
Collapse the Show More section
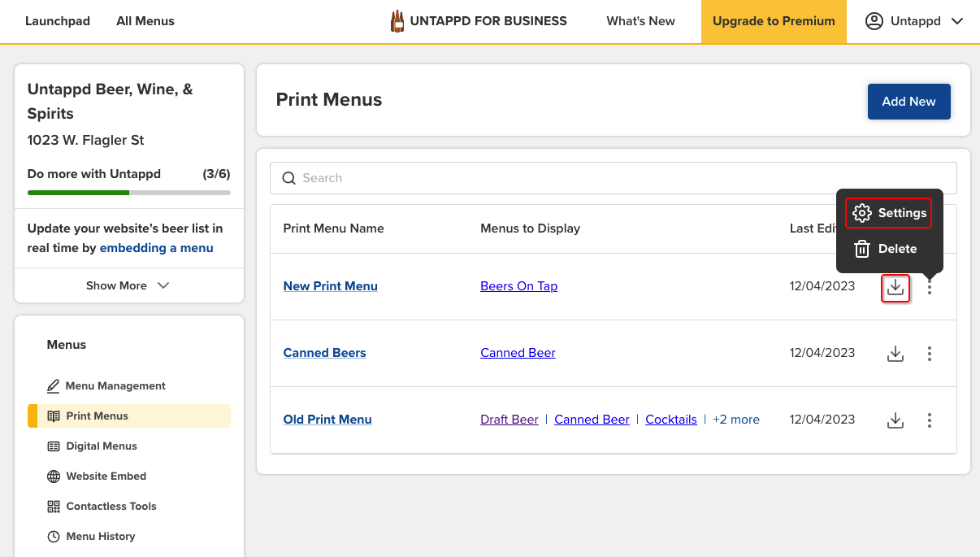pos(128,285)
